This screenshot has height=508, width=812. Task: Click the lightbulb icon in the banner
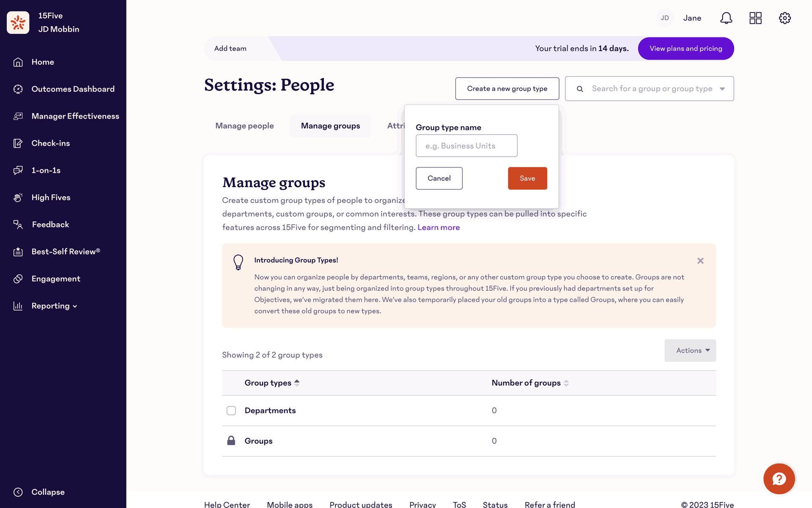click(239, 262)
